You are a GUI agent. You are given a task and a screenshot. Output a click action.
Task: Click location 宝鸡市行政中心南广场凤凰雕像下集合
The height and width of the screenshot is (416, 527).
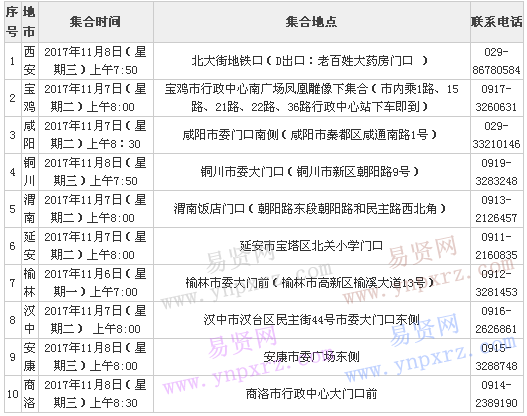(312, 98)
